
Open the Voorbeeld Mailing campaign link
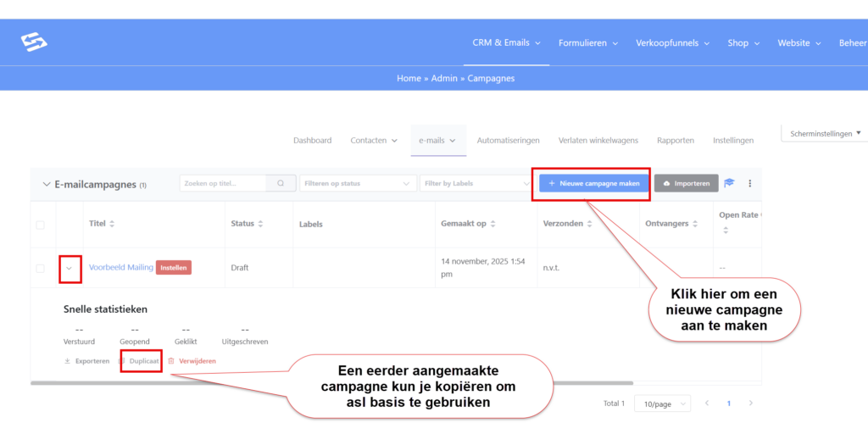pyautogui.click(x=120, y=267)
